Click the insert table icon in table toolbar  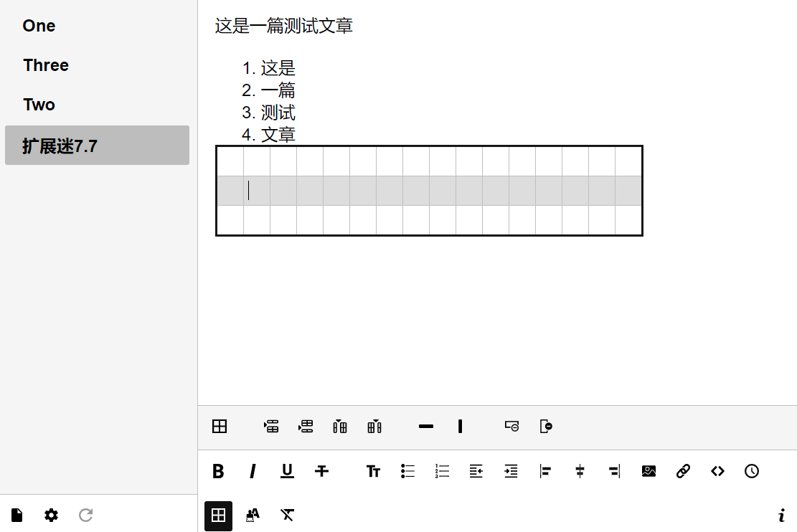(x=220, y=427)
